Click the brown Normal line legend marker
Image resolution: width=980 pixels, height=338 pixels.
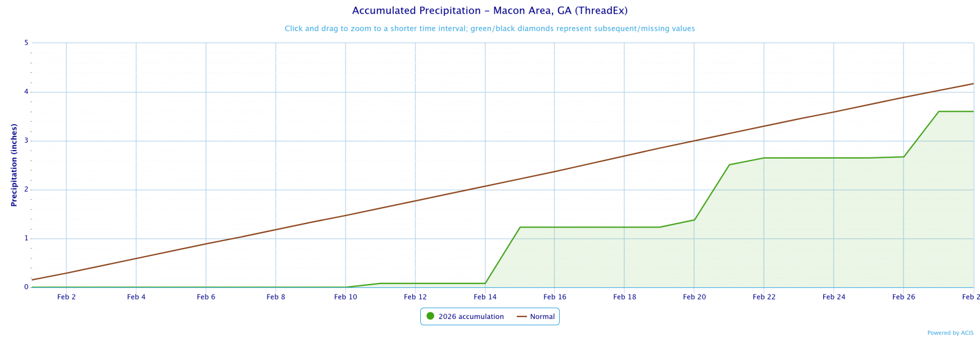(522, 317)
